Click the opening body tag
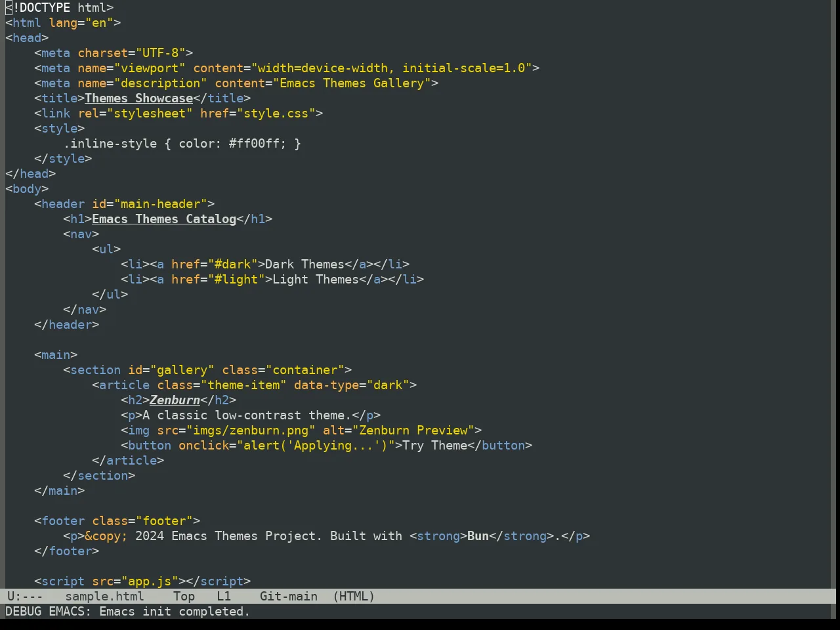840x630 pixels. tap(27, 189)
